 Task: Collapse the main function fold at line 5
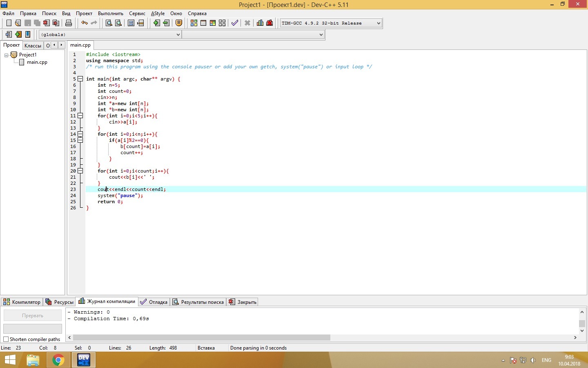coord(80,79)
